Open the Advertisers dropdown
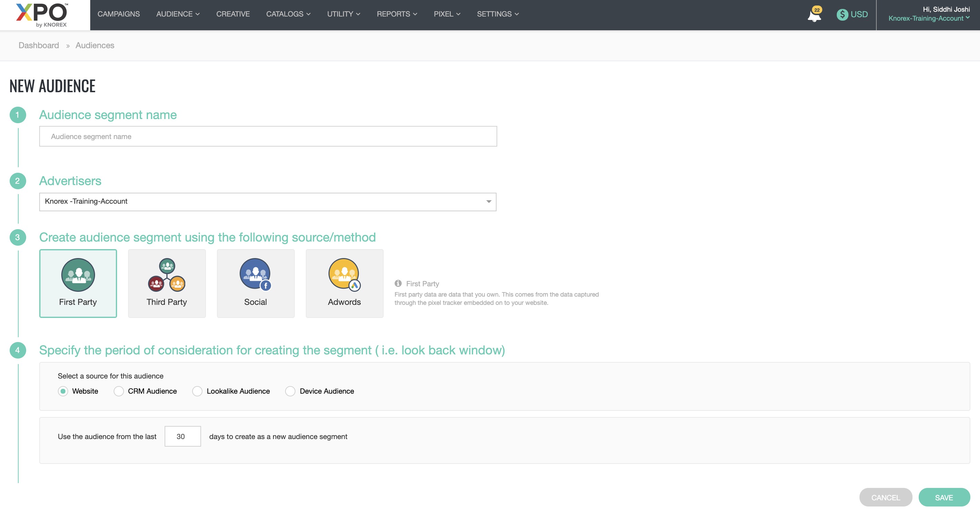 click(x=268, y=201)
